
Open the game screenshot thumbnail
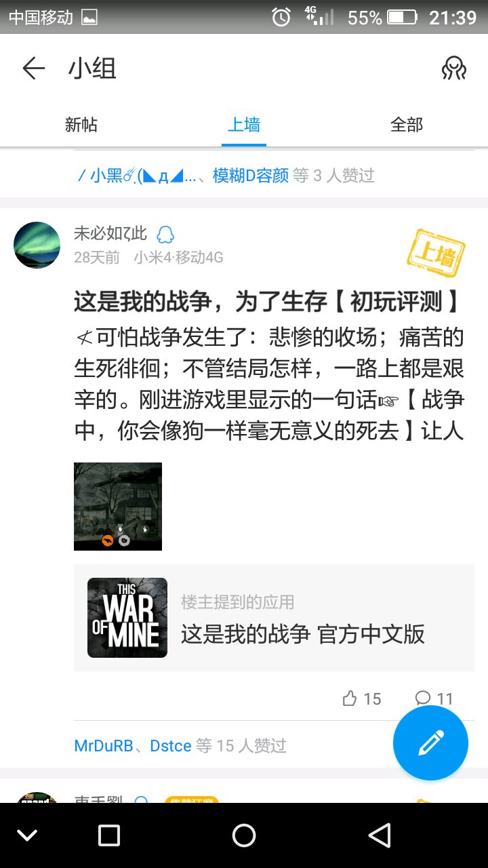118,507
